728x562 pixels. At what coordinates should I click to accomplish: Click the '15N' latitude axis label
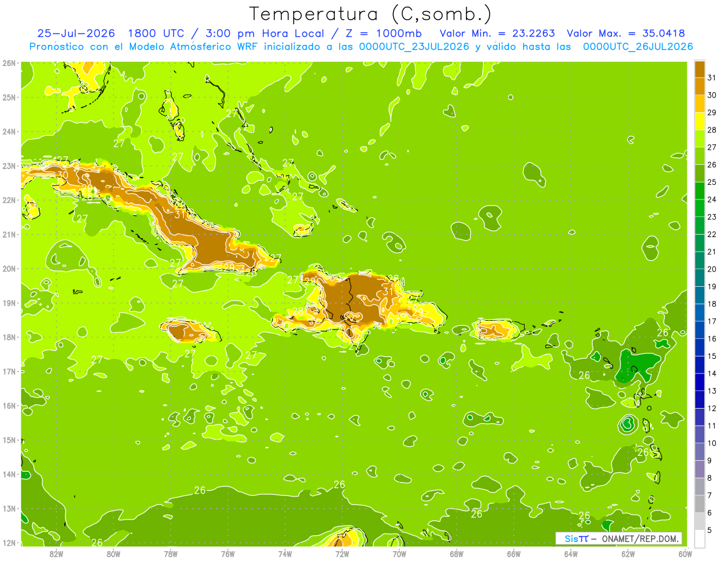point(9,440)
